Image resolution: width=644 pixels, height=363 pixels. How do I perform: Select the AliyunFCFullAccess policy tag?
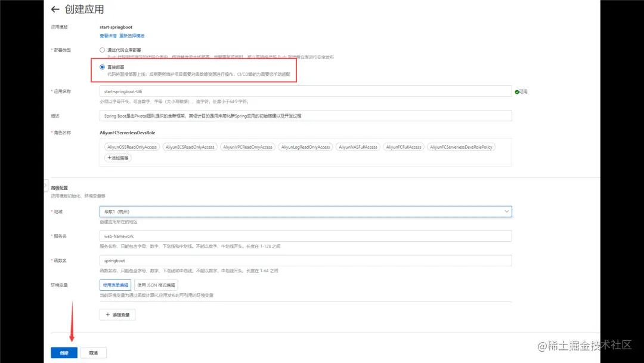404,147
